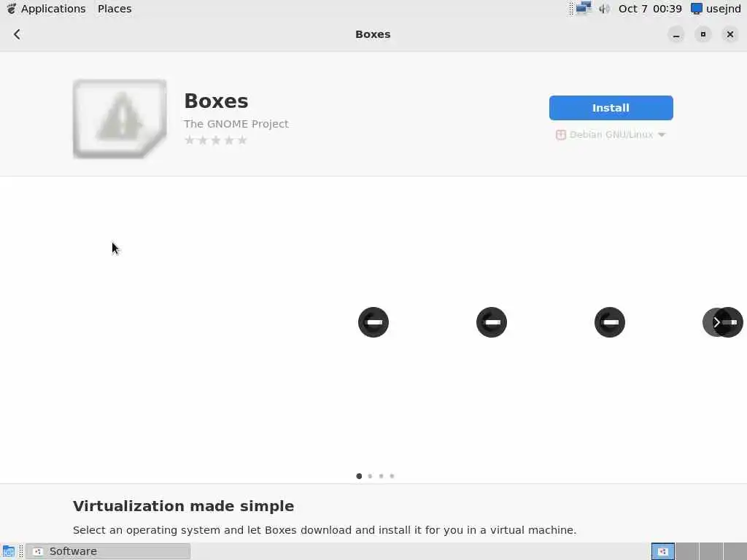Open the Debian GNU/Linux source dropdown
The width and height of the screenshot is (747, 560).
click(x=611, y=135)
